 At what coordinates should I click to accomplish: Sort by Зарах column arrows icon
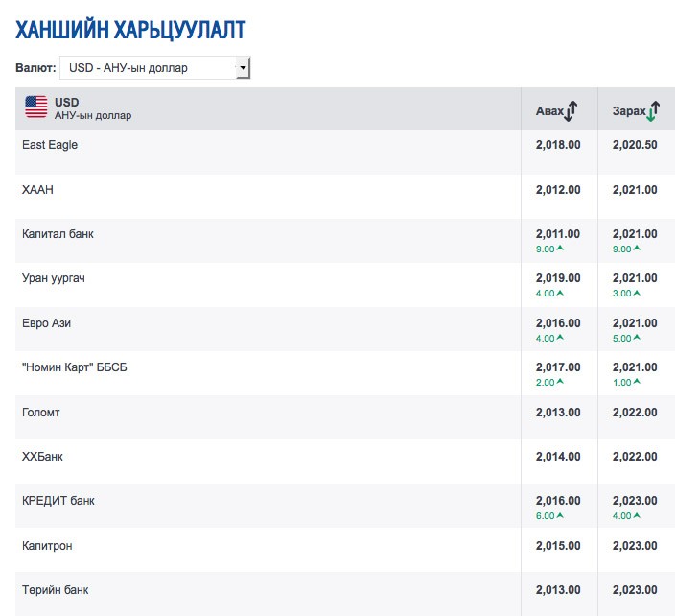652,111
